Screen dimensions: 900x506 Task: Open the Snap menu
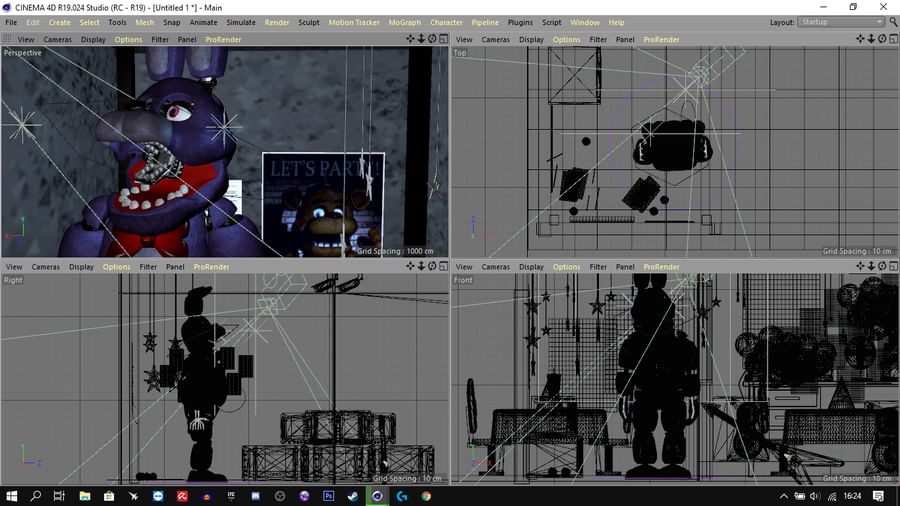coord(171,22)
